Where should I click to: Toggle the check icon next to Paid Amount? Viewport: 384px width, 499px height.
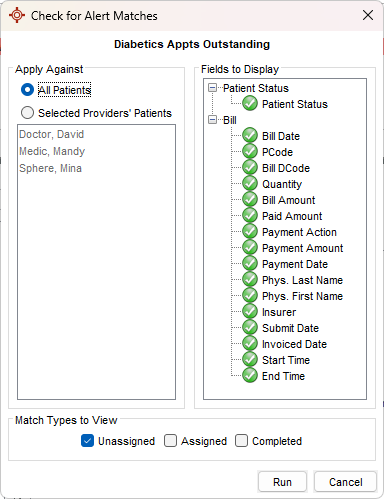tap(250, 216)
